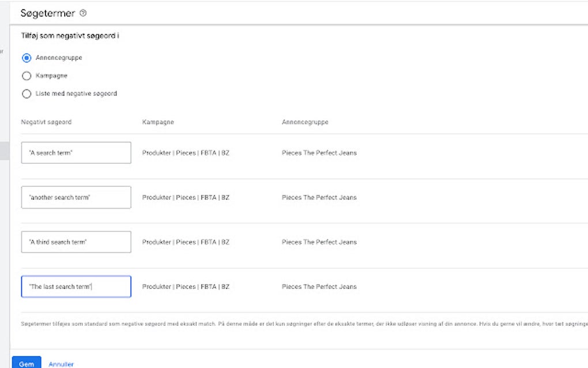Click campaign name in first keyword row

[186, 153]
